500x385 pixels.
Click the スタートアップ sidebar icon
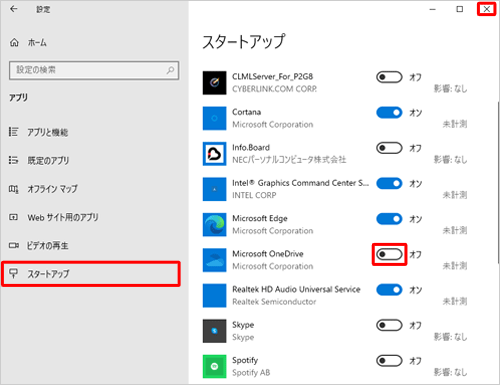13,274
